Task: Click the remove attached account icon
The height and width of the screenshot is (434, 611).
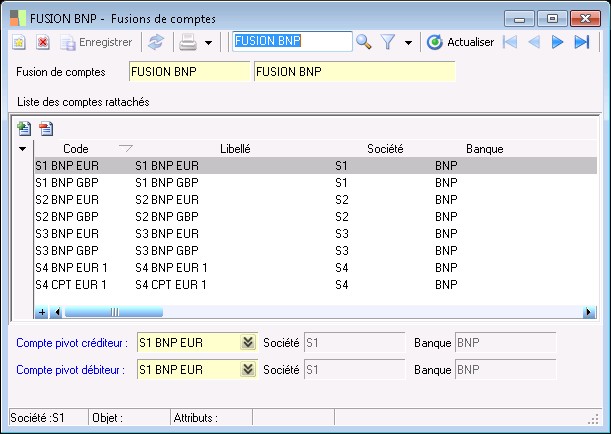Action: [46, 129]
